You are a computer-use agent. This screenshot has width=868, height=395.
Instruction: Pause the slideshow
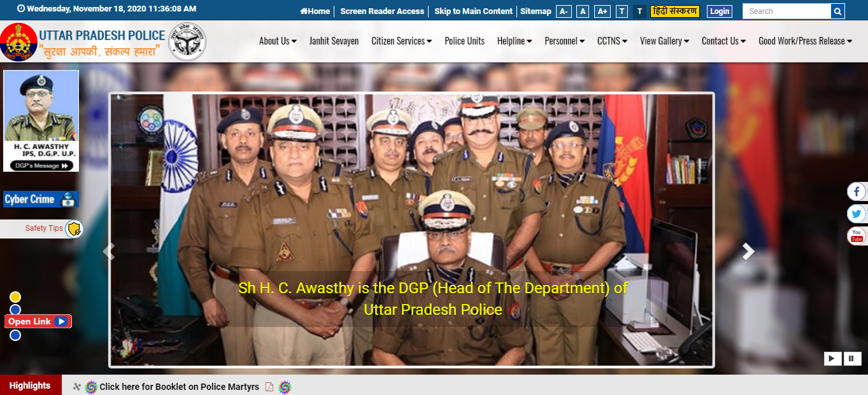[853, 359]
